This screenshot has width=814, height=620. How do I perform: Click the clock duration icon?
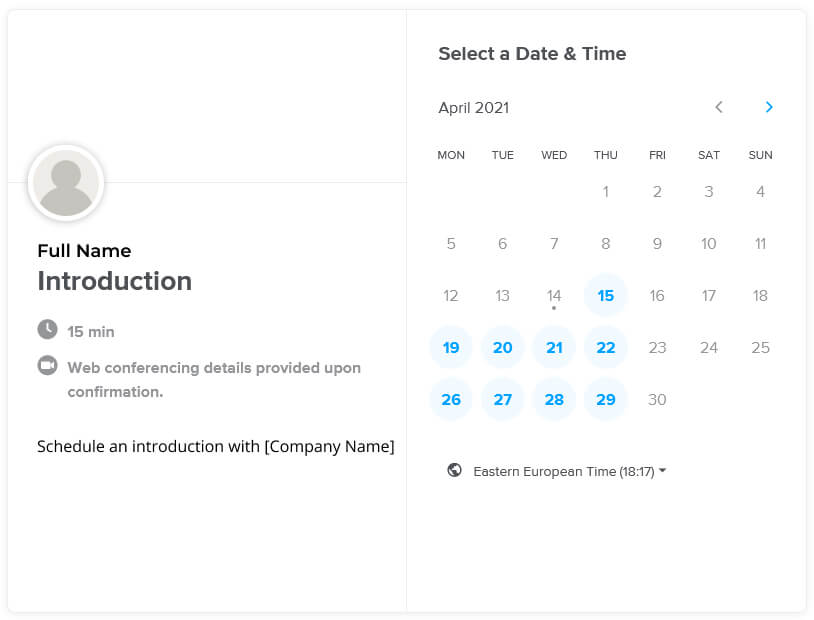pyautogui.click(x=48, y=329)
